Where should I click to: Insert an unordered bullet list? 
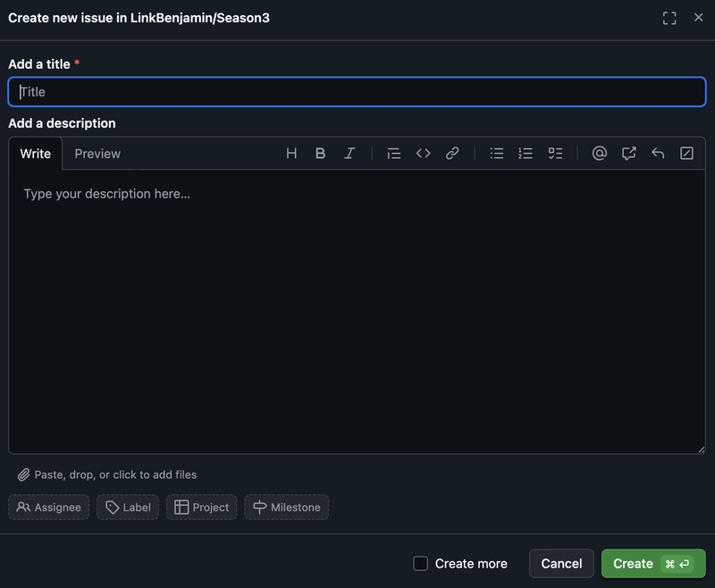(x=497, y=154)
